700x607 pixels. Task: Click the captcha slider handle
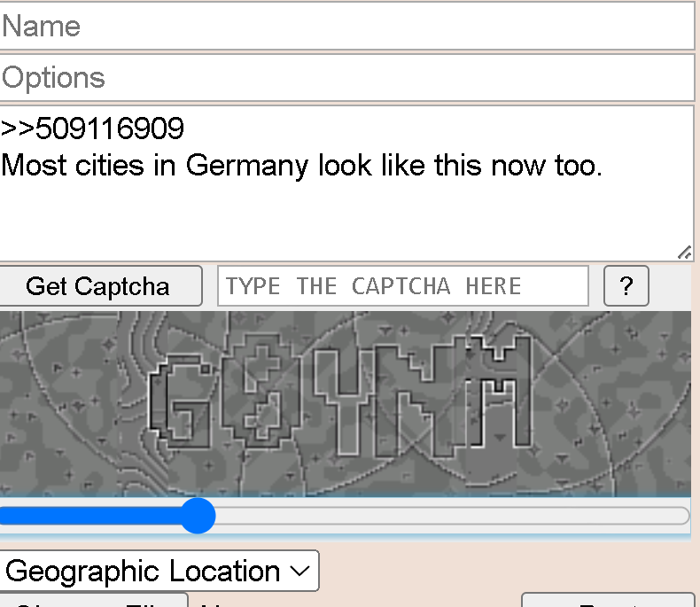click(x=198, y=516)
